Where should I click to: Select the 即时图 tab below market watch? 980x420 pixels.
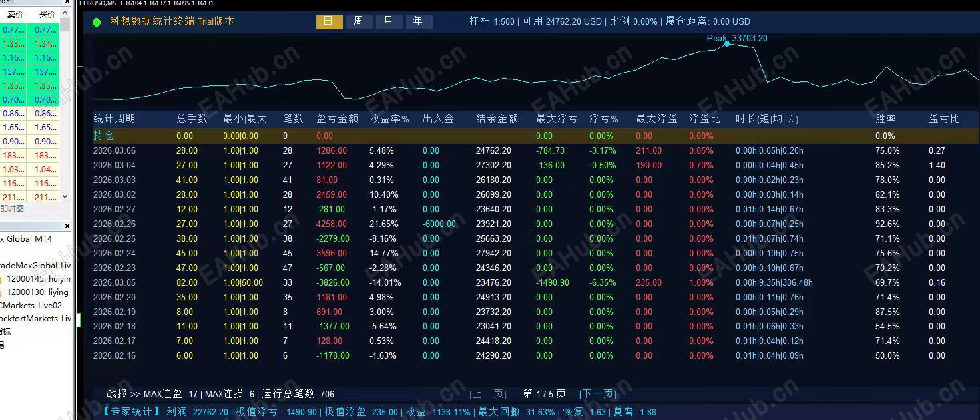click(x=12, y=209)
